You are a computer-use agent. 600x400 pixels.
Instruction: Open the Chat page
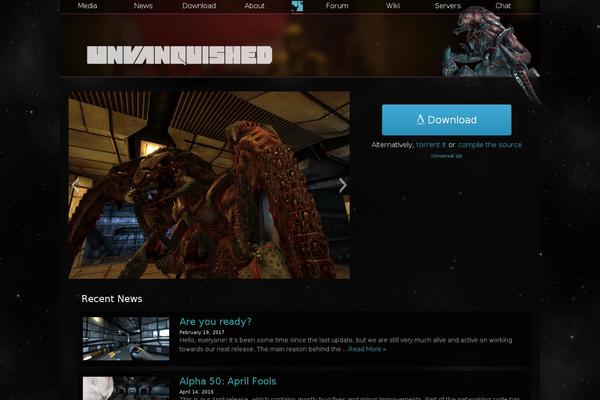tap(503, 6)
